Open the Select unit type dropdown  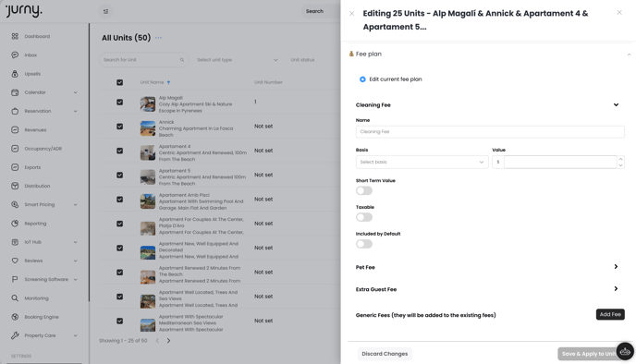coord(237,59)
